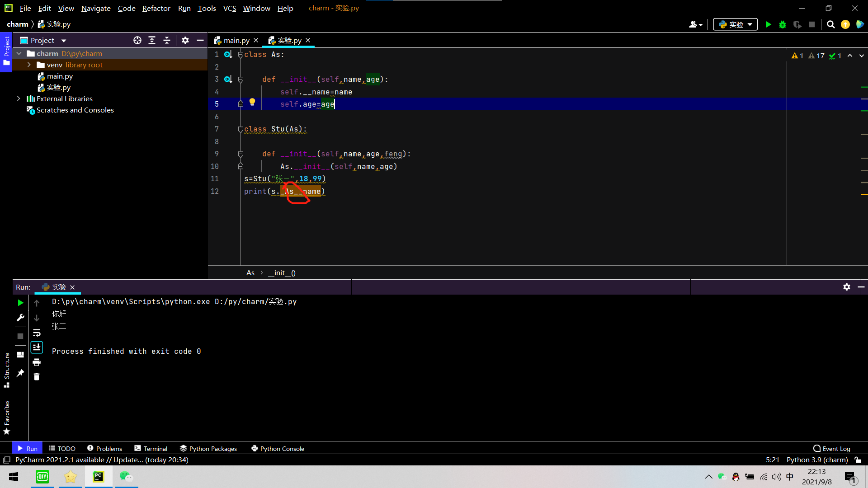This screenshot has width=868, height=488.
Task: Rerun 实验 in Run panel
Action: [x=20, y=303]
